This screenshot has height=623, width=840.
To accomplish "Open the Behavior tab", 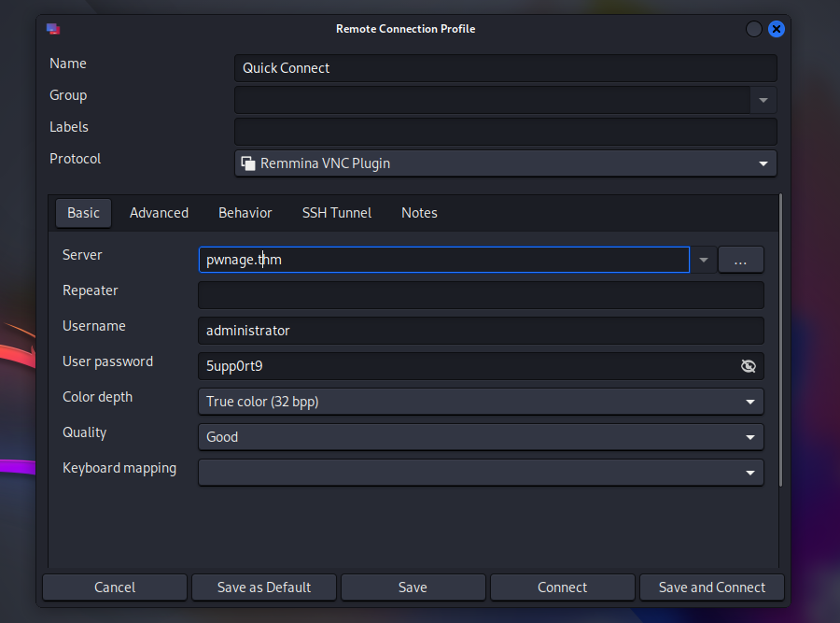I will [x=245, y=213].
